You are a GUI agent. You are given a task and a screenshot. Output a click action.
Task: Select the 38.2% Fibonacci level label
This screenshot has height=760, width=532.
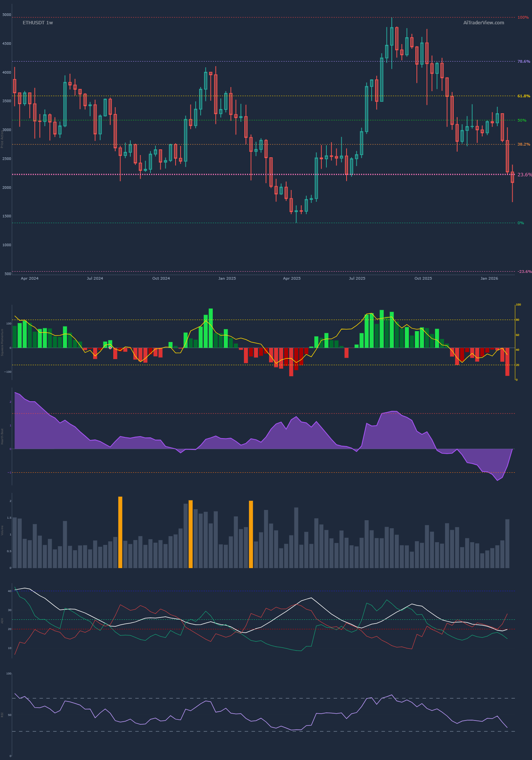point(524,144)
